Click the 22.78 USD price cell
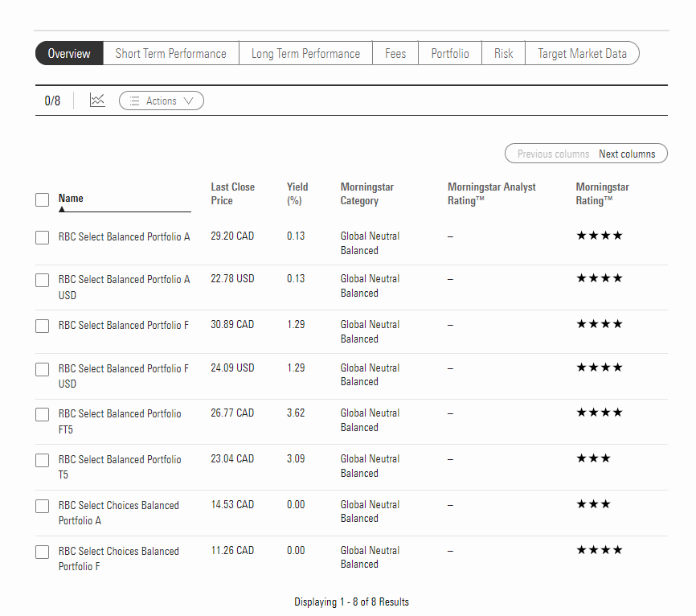 (232, 278)
